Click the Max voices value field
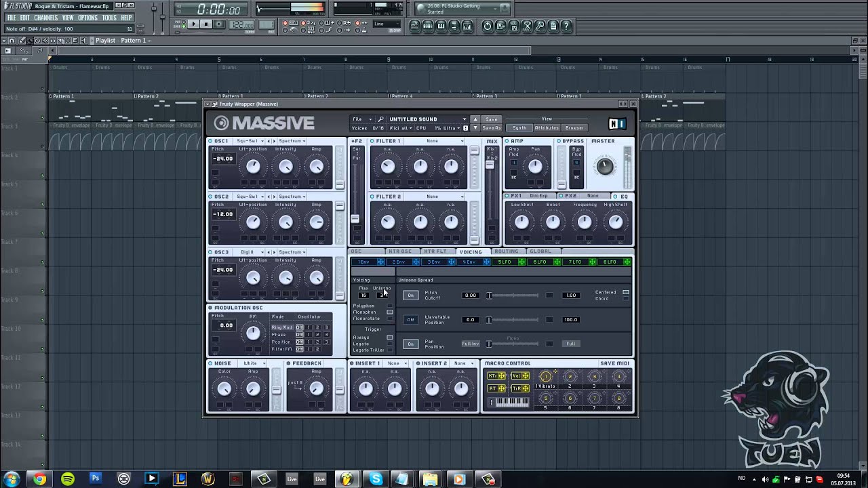 [x=363, y=296]
